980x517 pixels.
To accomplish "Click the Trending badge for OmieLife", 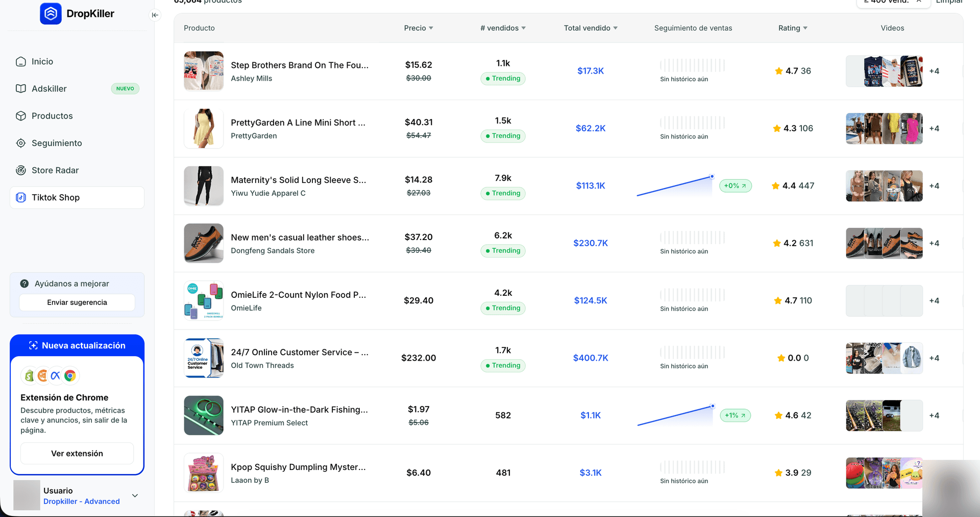I will [503, 308].
